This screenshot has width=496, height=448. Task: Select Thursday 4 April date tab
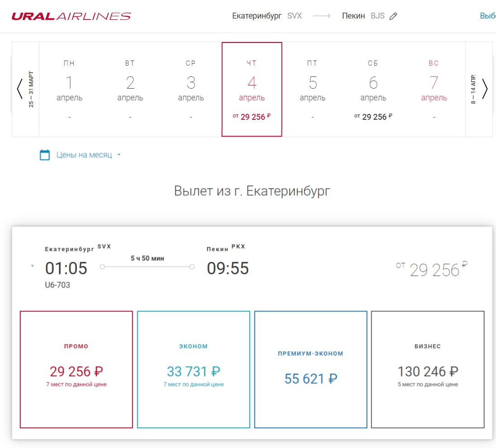tap(252, 89)
